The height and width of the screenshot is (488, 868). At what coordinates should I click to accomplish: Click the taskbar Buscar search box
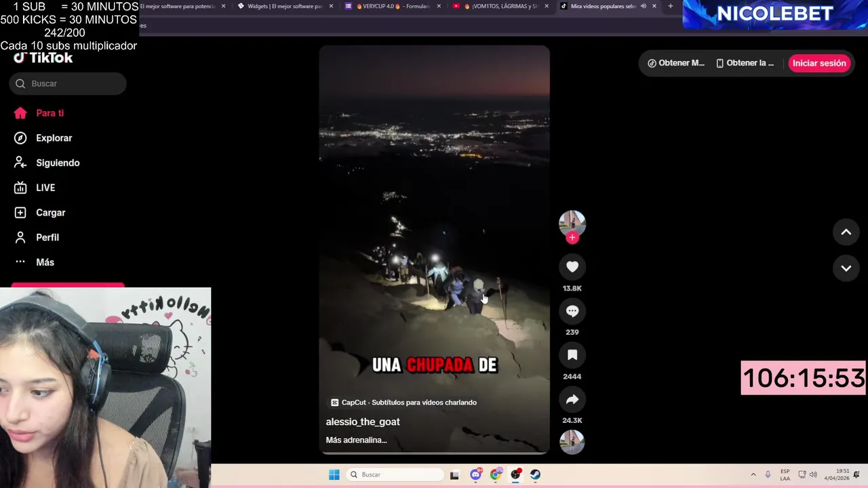pos(395,474)
